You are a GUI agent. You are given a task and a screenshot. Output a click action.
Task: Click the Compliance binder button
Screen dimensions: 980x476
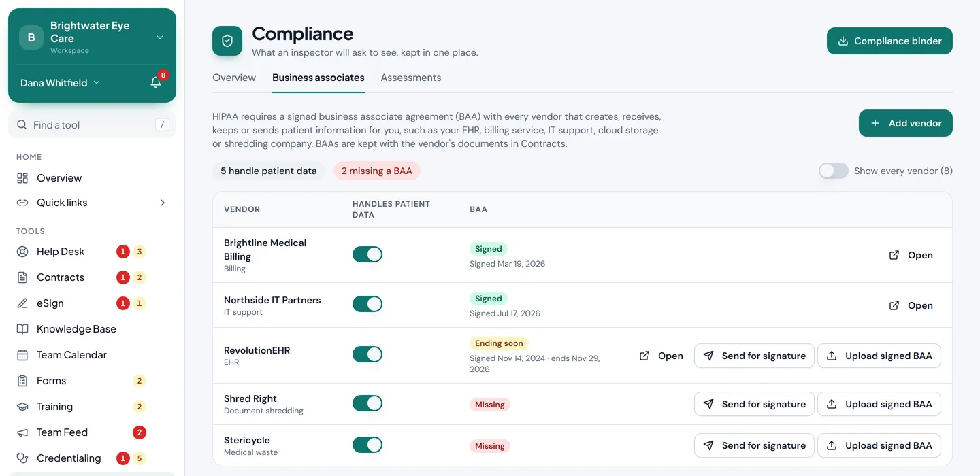click(889, 41)
